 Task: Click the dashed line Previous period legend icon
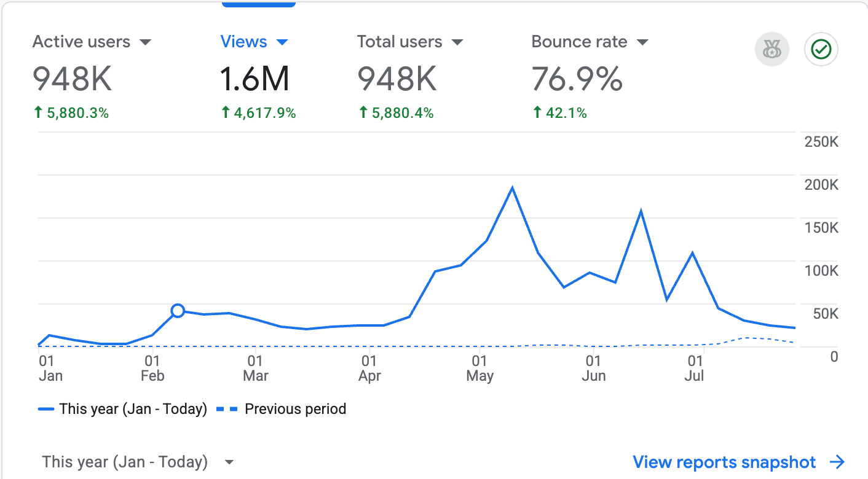pos(227,409)
